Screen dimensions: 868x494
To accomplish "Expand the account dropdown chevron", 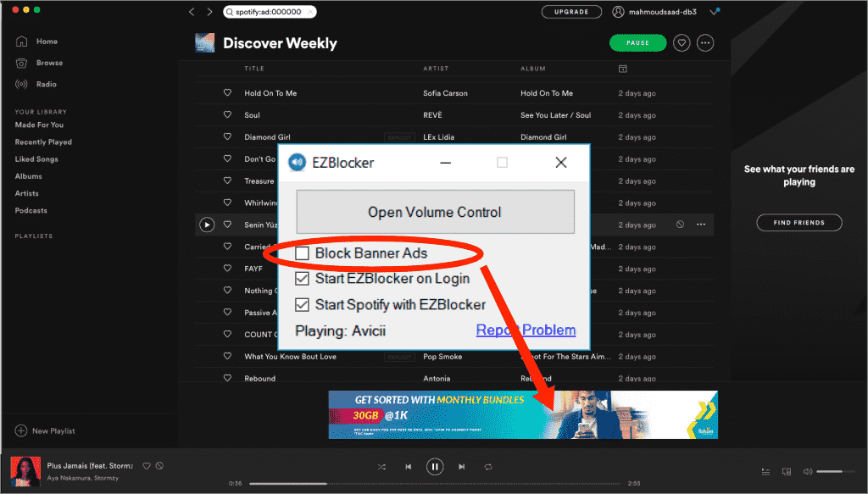I will [714, 12].
